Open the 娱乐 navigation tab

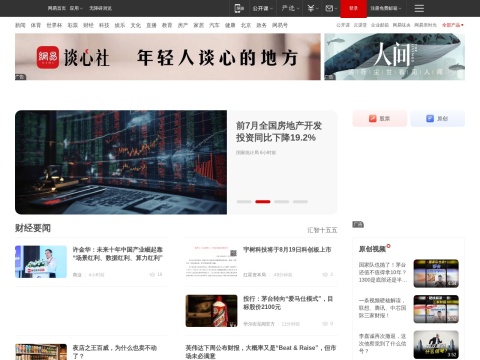point(120,25)
